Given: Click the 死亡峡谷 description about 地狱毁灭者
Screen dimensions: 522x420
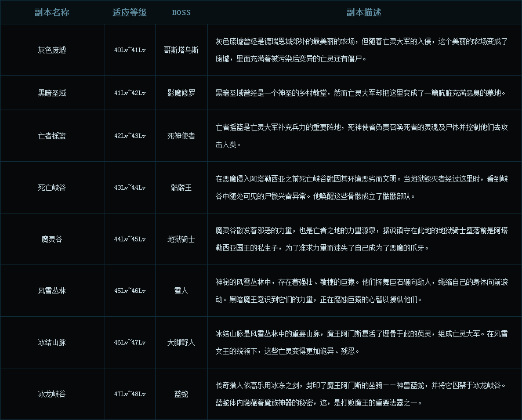Looking at the screenshot, I should (361, 187).
